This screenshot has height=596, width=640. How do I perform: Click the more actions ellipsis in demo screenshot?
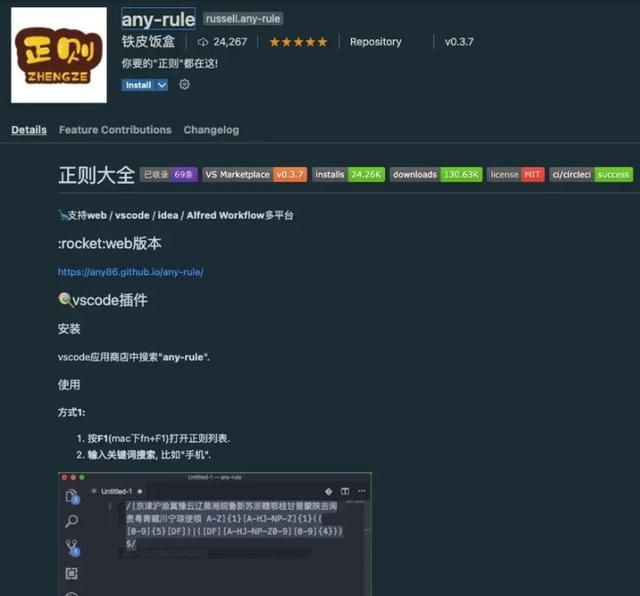[x=362, y=491]
